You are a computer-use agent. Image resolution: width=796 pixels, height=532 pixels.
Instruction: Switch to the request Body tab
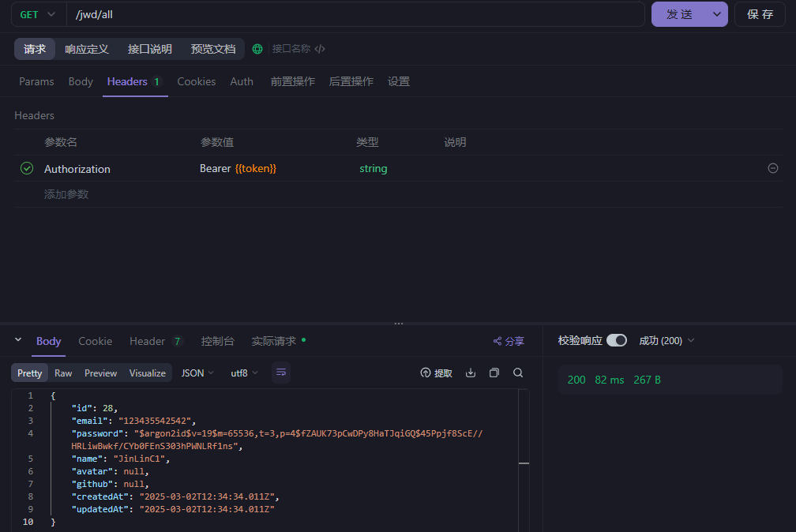[81, 82]
